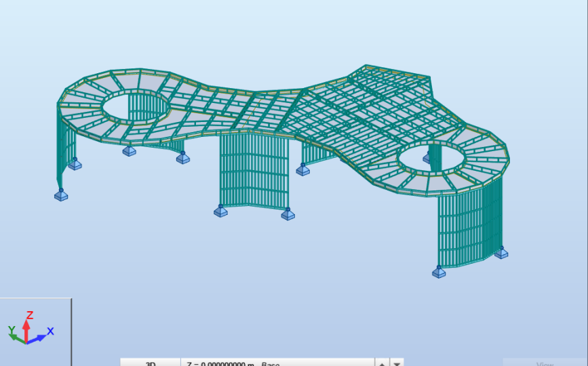This screenshot has height=366, width=588.
Task: Open the dropdown arrow beside Z level
Action: (x=397, y=363)
